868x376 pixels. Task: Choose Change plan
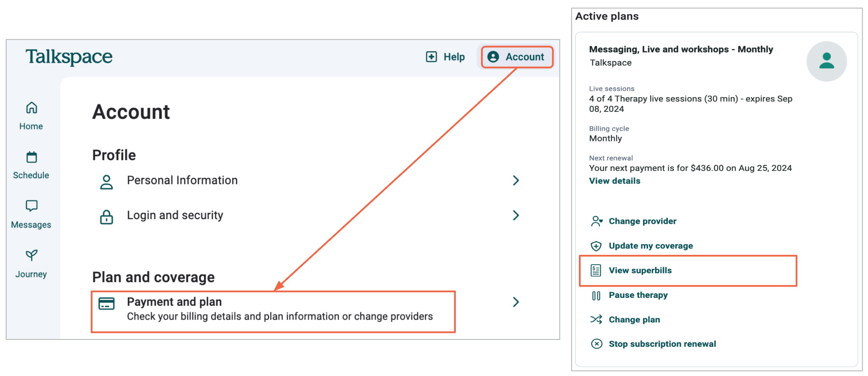pyautogui.click(x=634, y=320)
